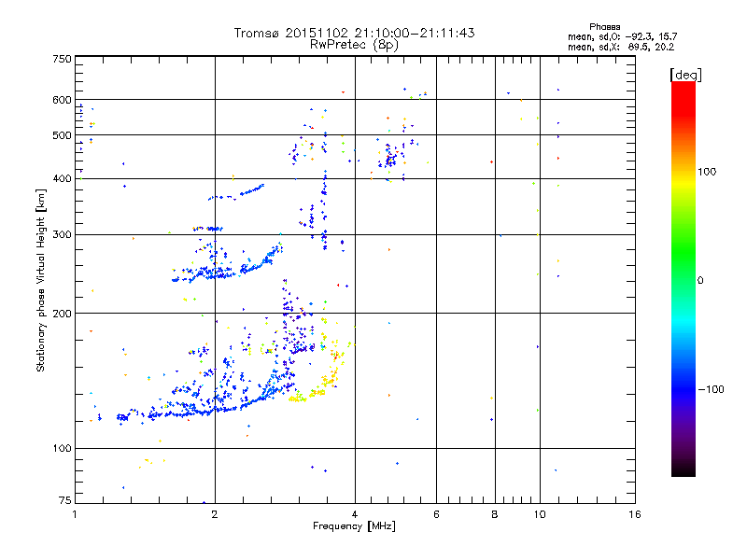The height and width of the screenshot is (560, 747).
Task: Click the "[deg]" colorbar unit label
Action: pyautogui.click(x=685, y=75)
